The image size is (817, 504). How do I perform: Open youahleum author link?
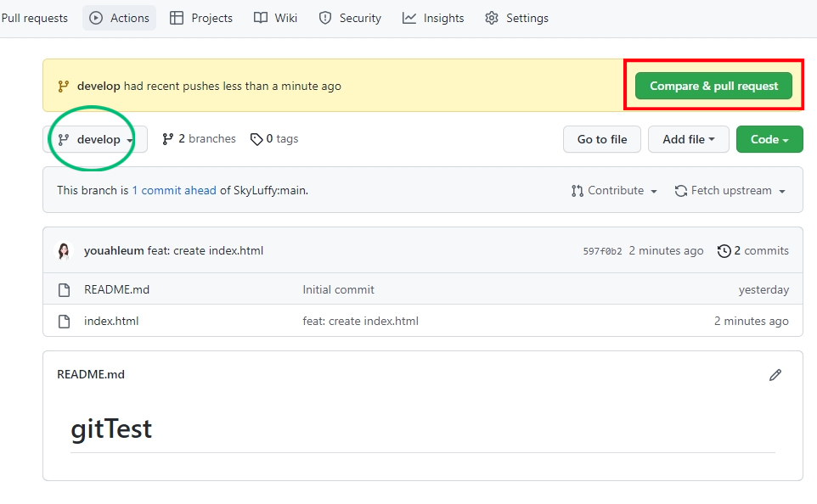(x=114, y=251)
